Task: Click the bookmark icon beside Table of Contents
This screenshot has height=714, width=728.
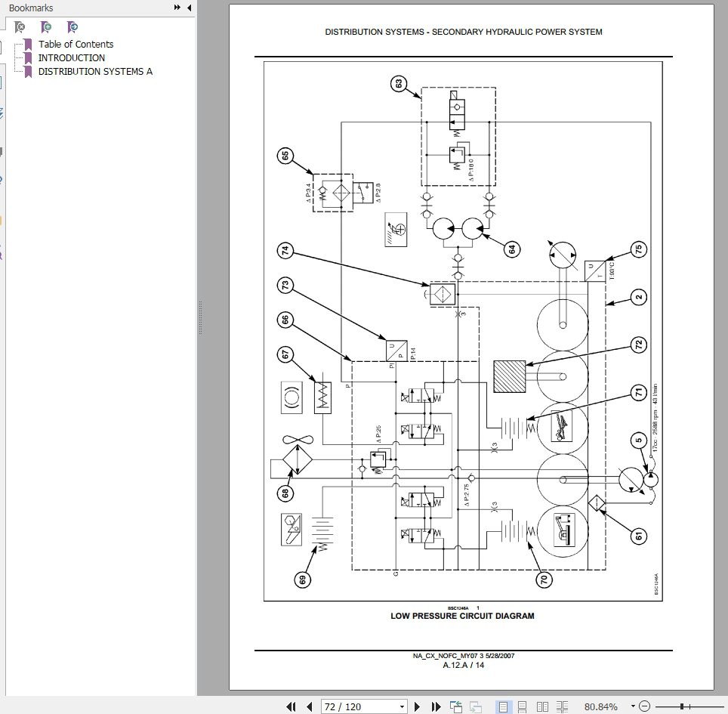Action: (x=28, y=45)
